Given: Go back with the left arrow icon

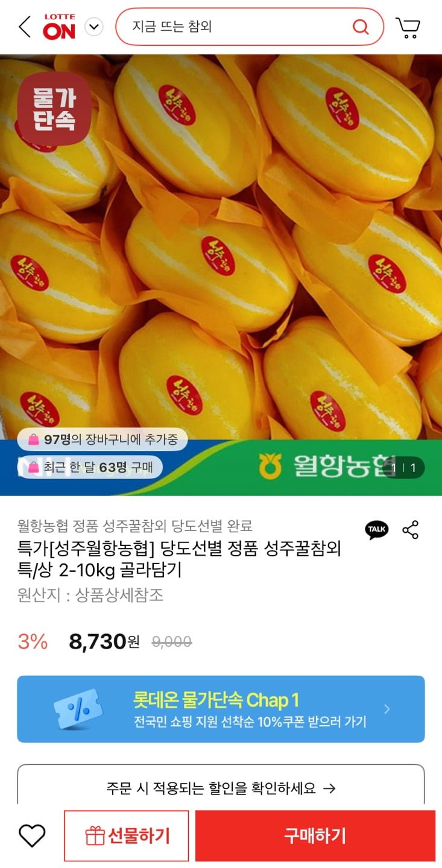Looking at the screenshot, I should (24, 27).
